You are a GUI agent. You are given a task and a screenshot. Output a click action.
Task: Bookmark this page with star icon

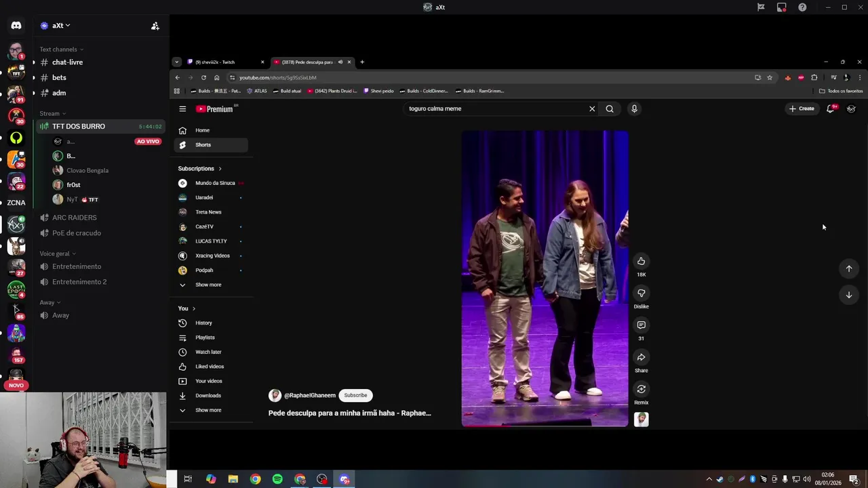click(x=770, y=77)
